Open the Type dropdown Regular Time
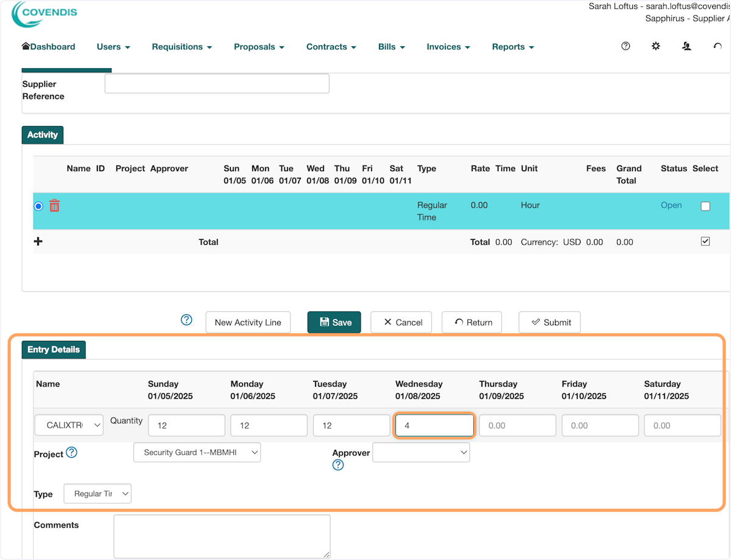Viewport: 731px width, 560px height. [x=97, y=494]
